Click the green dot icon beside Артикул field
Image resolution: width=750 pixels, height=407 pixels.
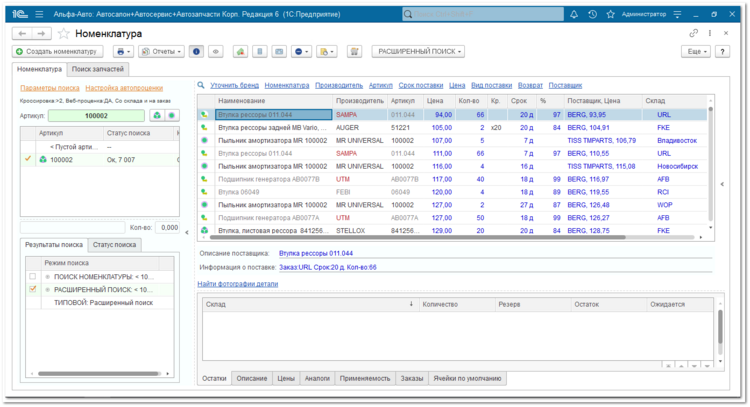pos(172,115)
